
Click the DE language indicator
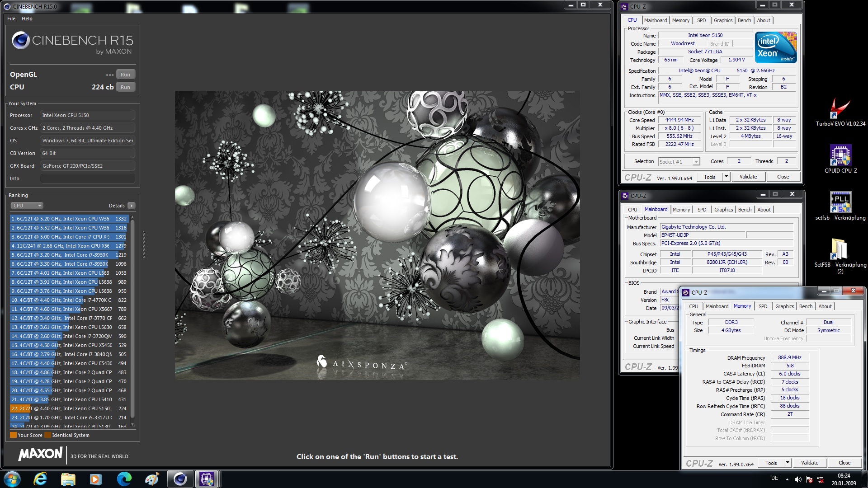[x=774, y=478]
